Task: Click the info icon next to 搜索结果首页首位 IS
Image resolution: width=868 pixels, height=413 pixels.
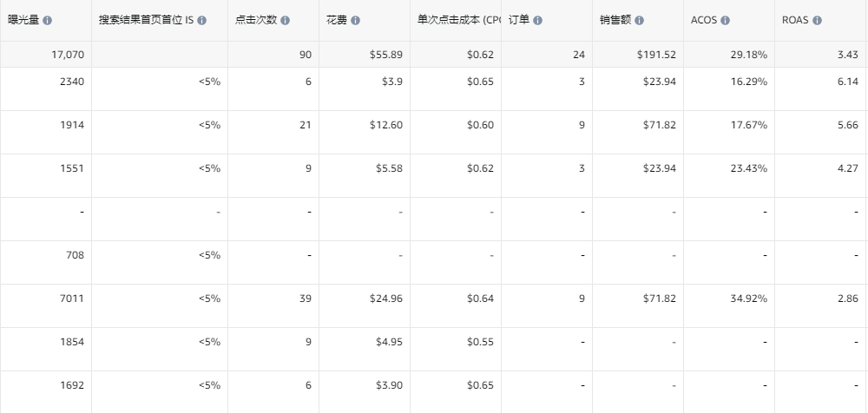Action: (x=201, y=20)
